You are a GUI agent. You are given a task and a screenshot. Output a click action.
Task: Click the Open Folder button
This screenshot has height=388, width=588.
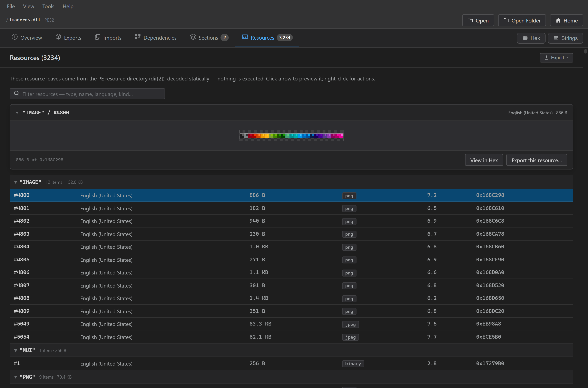522,21
